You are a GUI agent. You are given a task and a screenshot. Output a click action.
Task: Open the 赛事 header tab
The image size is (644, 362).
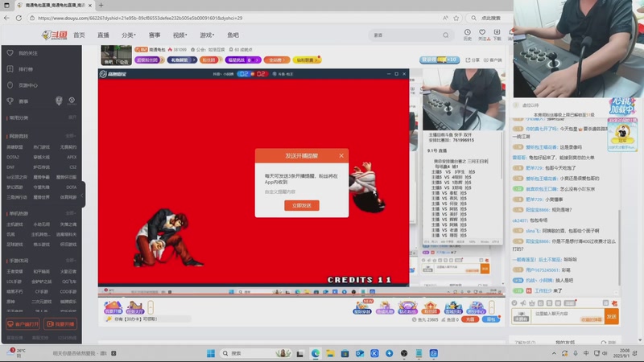coord(155,35)
